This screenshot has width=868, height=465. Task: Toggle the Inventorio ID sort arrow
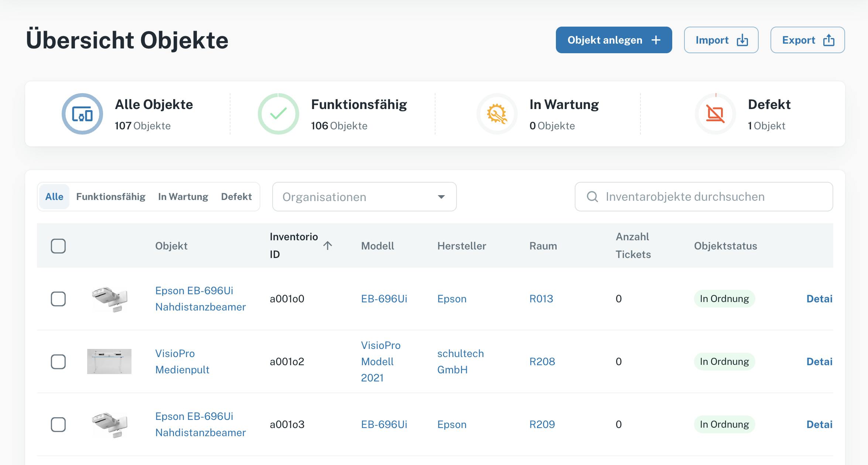click(x=327, y=245)
